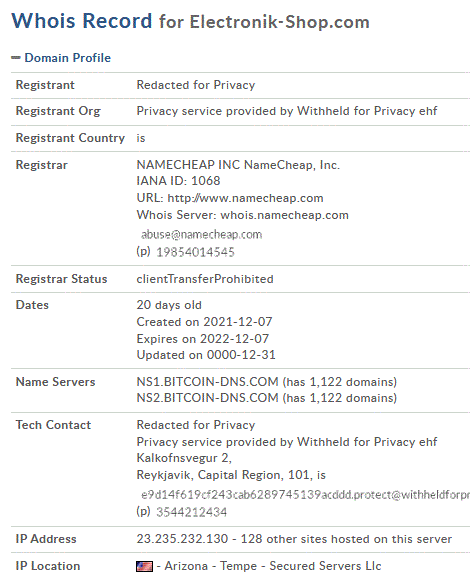The width and height of the screenshot is (470, 579).
Task: Click the Electronik-Shop.com domain title
Action: (279, 22)
